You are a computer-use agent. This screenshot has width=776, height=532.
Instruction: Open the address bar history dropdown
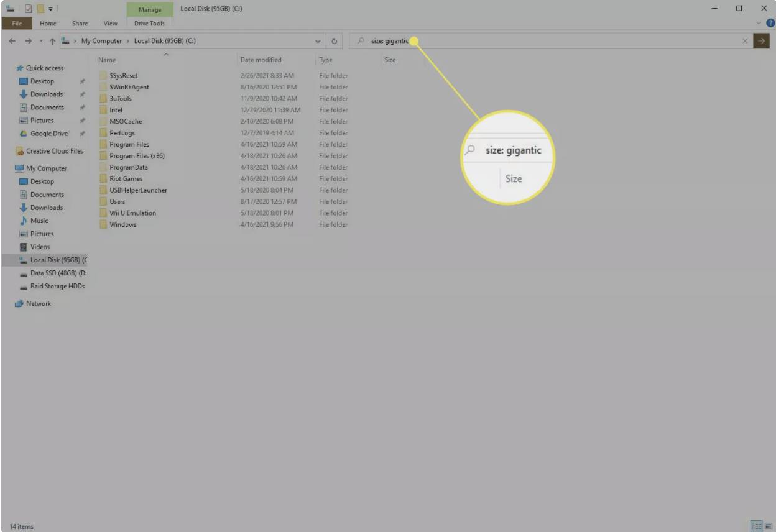(318, 41)
